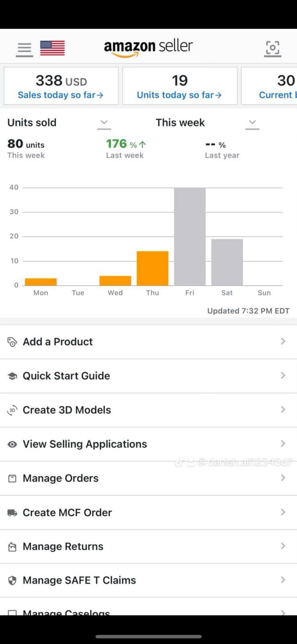Open Units today so far link
The width and height of the screenshot is (297, 644).
[179, 95]
